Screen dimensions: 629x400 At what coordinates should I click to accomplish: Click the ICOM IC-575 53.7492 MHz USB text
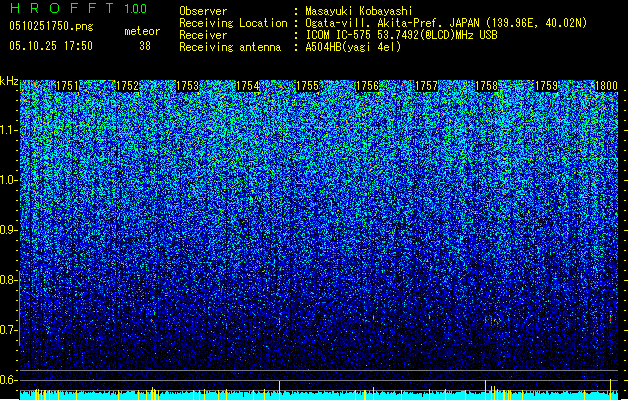pos(401,35)
